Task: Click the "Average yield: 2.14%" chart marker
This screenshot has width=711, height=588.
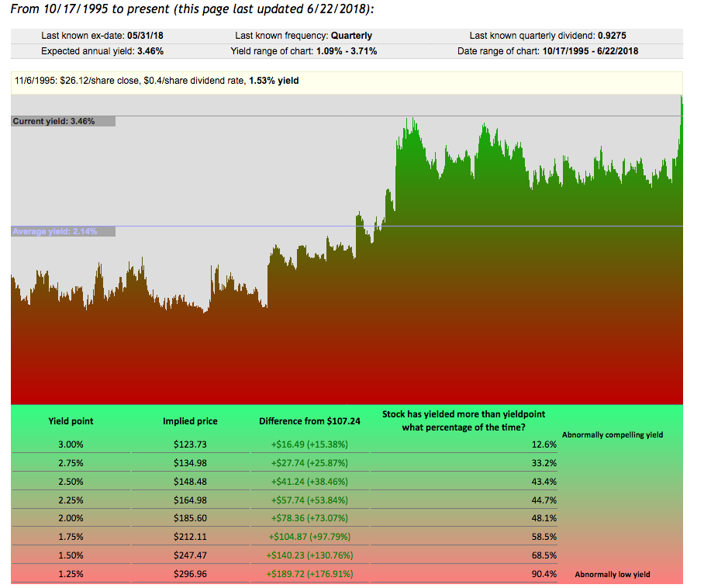Action: coord(58,231)
